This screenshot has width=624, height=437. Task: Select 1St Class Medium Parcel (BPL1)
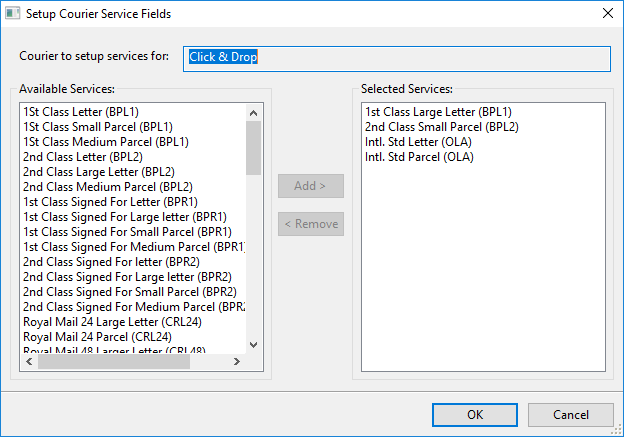[x=105, y=142]
